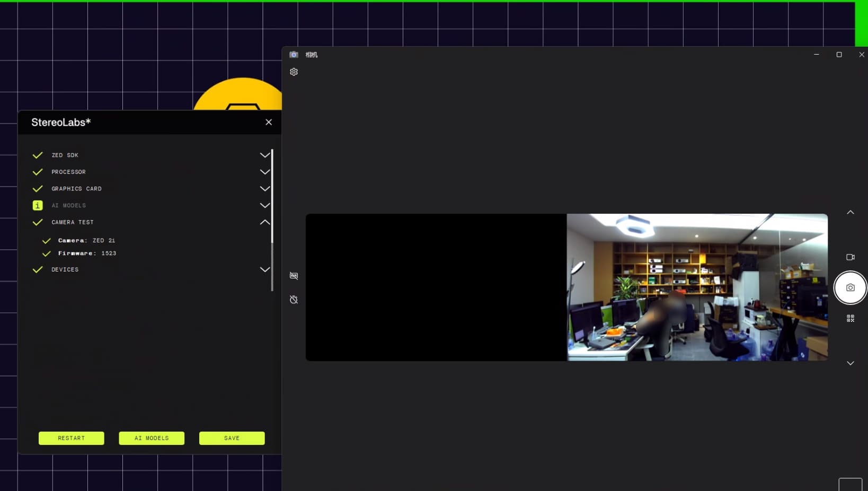Click the Camera app title icon

(x=294, y=55)
